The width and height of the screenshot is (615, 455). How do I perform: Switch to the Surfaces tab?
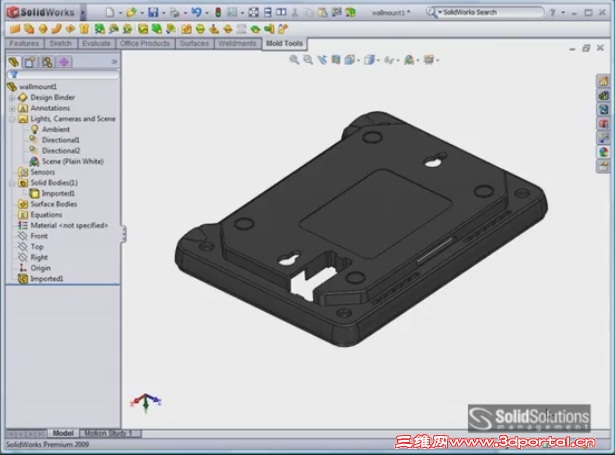click(x=194, y=44)
